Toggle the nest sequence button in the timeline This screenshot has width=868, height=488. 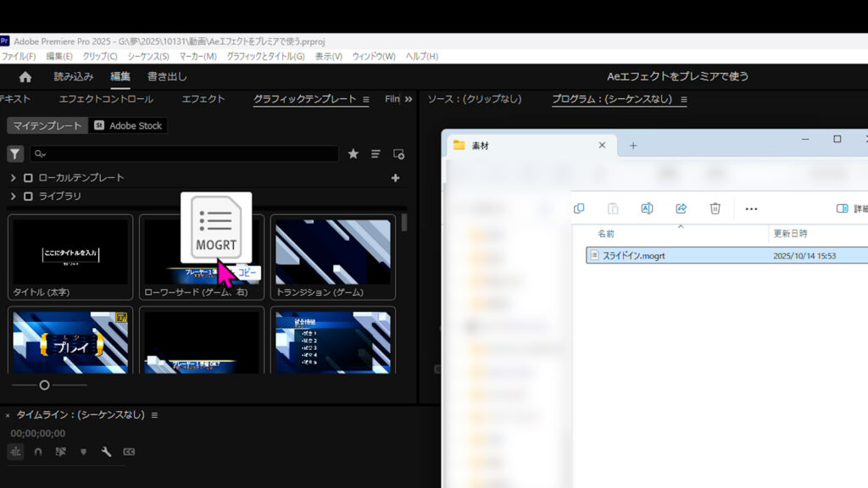pos(15,452)
